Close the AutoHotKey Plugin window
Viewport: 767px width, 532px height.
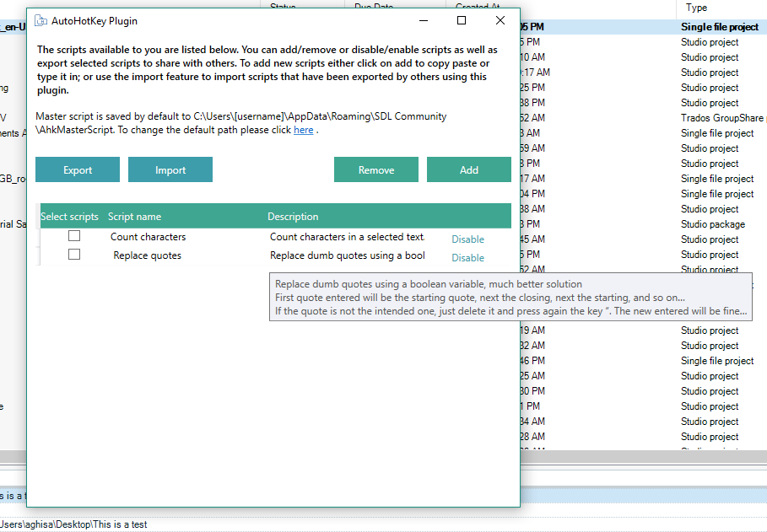(500, 20)
